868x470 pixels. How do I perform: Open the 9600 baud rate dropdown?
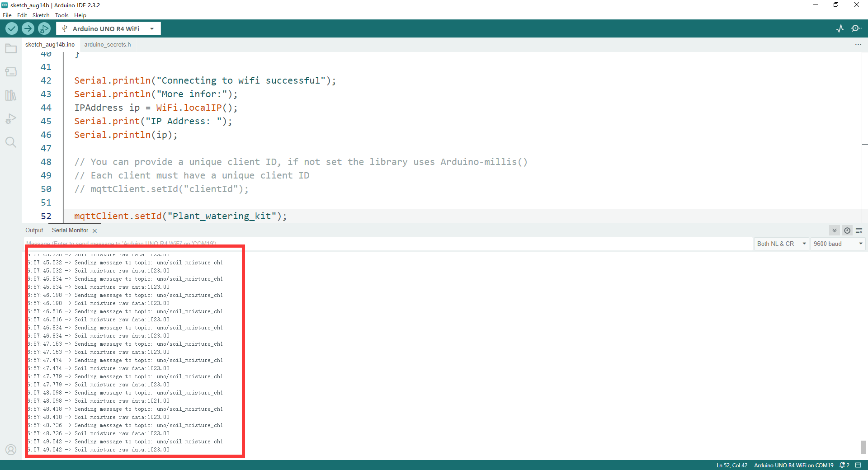(x=838, y=244)
